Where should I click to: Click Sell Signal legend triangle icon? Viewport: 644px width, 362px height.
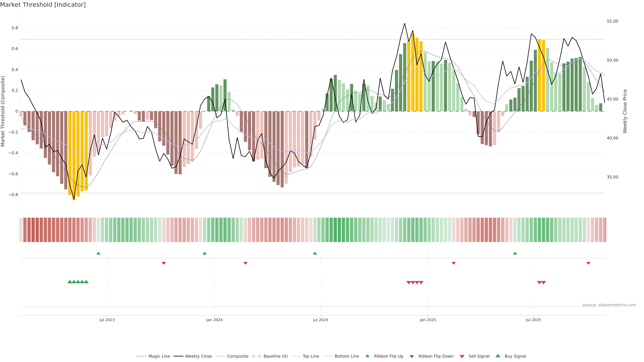(x=462, y=356)
